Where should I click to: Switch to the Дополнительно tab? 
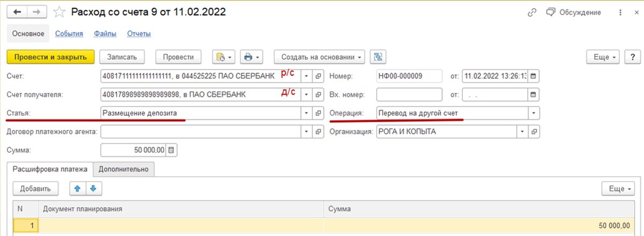click(x=123, y=169)
